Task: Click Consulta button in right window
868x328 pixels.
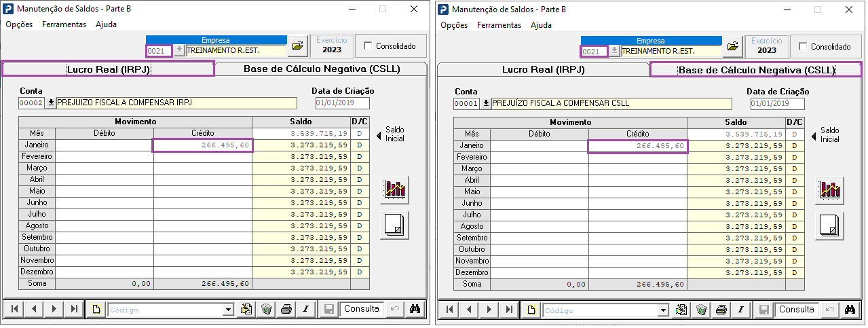Action: (797, 309)
